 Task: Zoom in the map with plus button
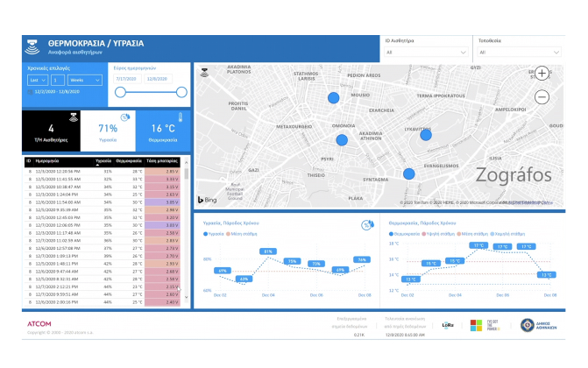(542, 73)
